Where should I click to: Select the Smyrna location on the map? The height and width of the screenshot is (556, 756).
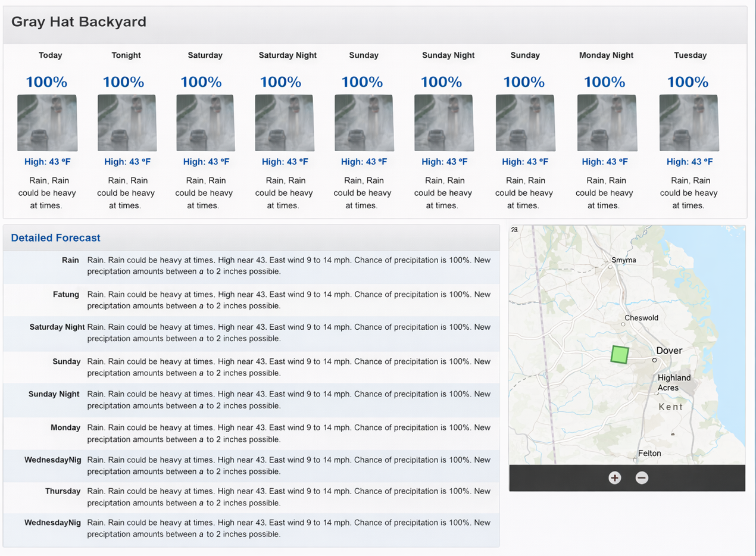[623, 260]
